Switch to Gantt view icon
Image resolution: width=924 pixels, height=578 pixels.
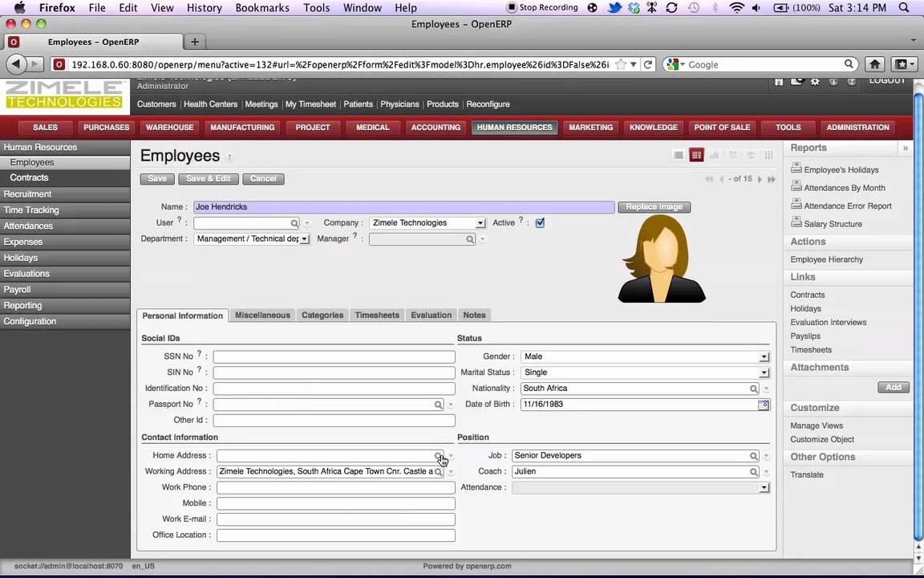(x=751, y=155)
